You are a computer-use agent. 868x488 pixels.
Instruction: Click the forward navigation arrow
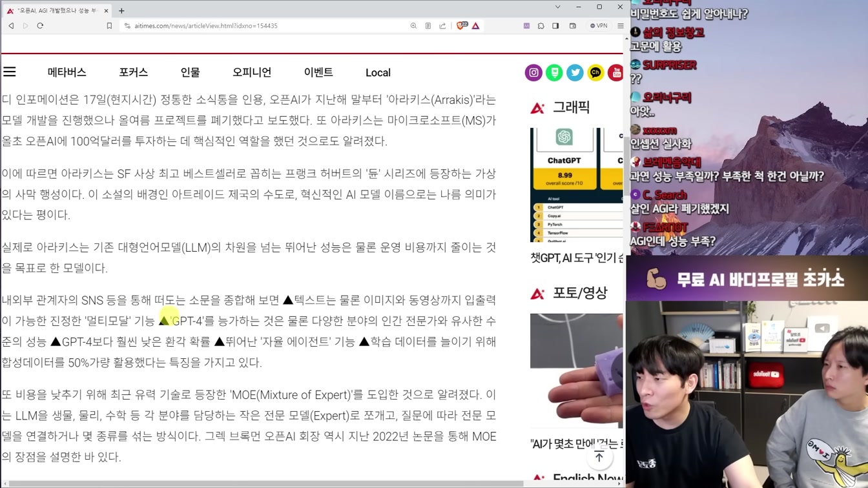point(25,26)
